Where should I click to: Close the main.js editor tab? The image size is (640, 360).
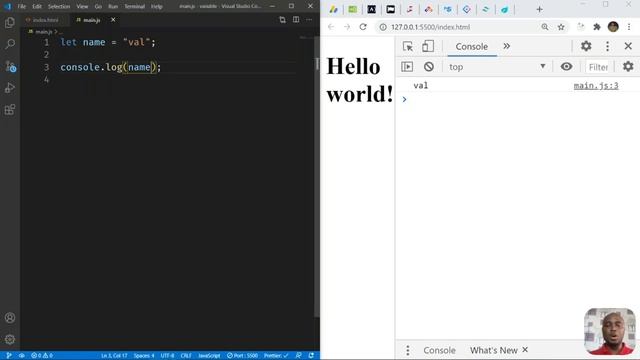point(113,20)
